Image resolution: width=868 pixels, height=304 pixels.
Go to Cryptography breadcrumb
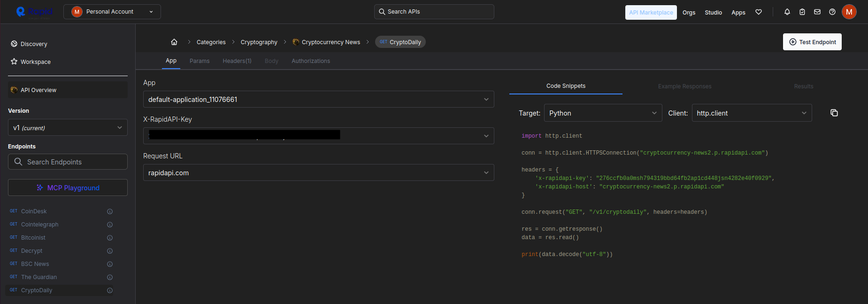tap(259, 42)
